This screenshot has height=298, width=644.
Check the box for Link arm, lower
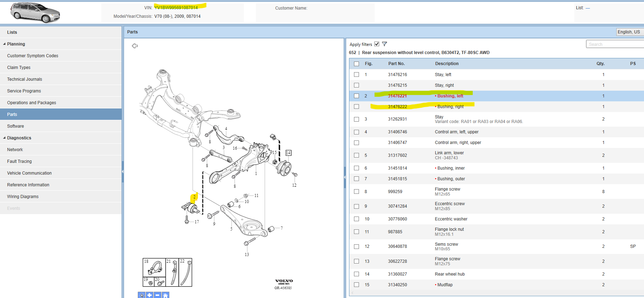pos(356,155)
